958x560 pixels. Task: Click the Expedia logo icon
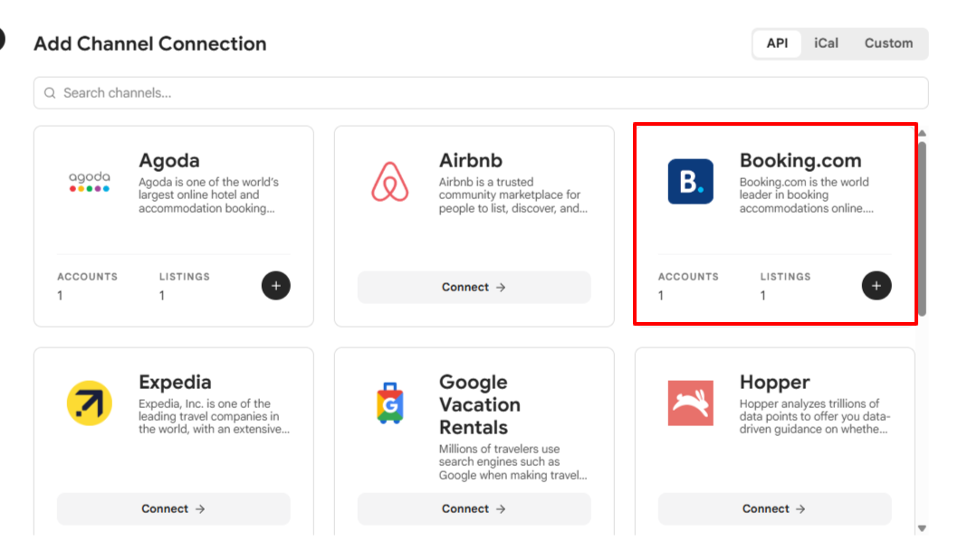(90, 403)
